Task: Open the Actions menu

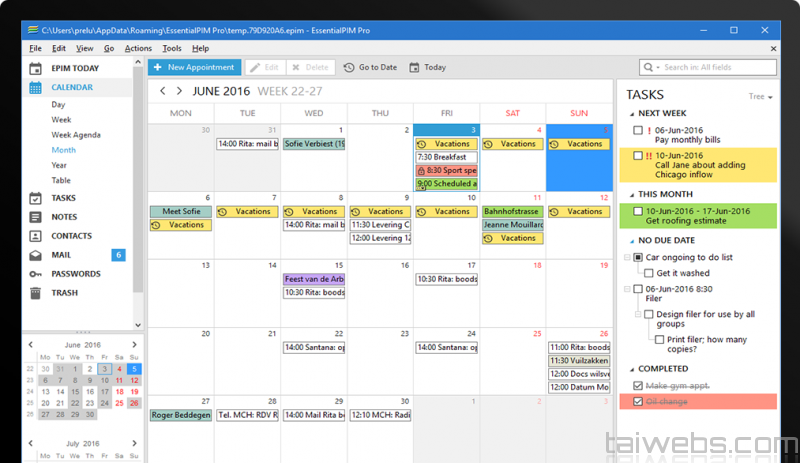Action: click(138, 48)
